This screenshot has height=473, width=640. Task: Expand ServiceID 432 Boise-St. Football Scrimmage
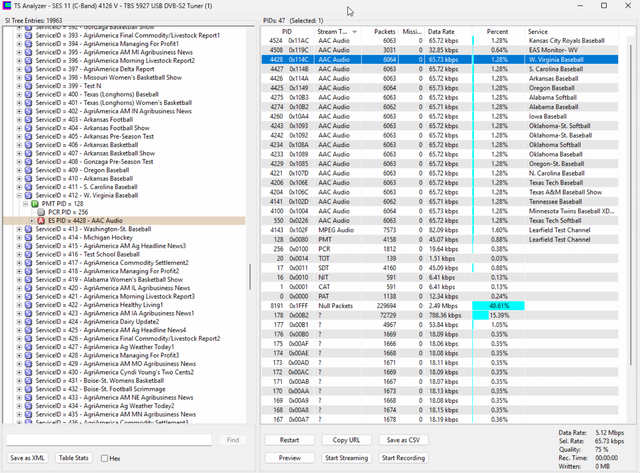click(x=19, y=389)
